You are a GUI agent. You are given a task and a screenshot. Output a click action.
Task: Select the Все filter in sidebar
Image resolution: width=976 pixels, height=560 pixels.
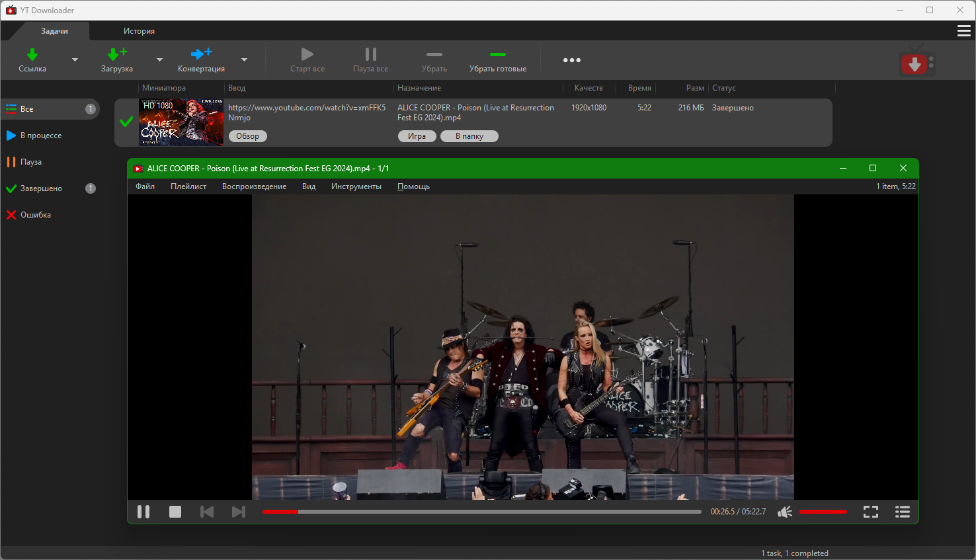pos(51,109)
